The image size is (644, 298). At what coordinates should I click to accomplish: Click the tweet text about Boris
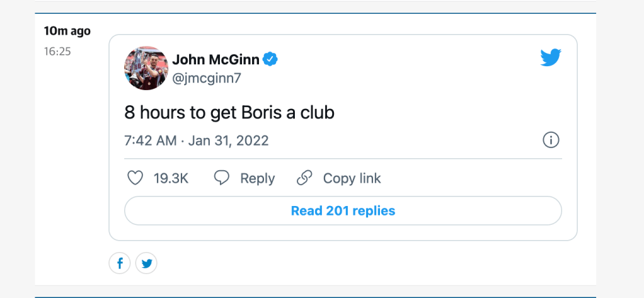[x=229, y=113]
